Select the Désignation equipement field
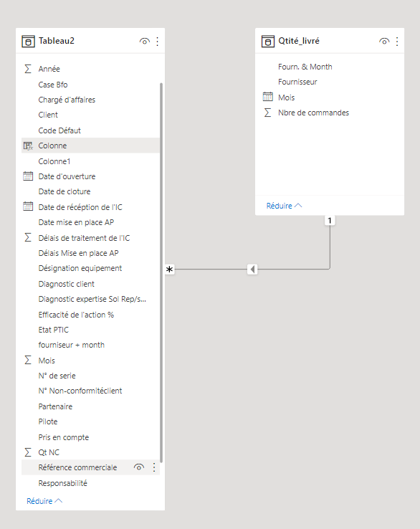 (x=90, y=268)
